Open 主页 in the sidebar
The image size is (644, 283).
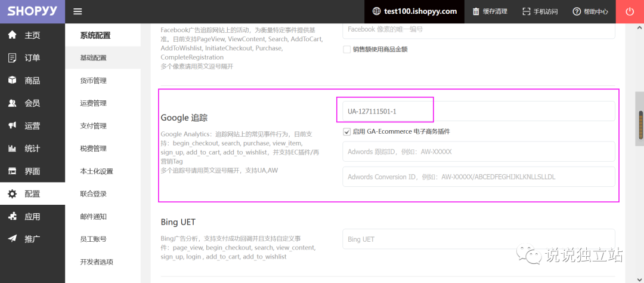pos(32,35)
